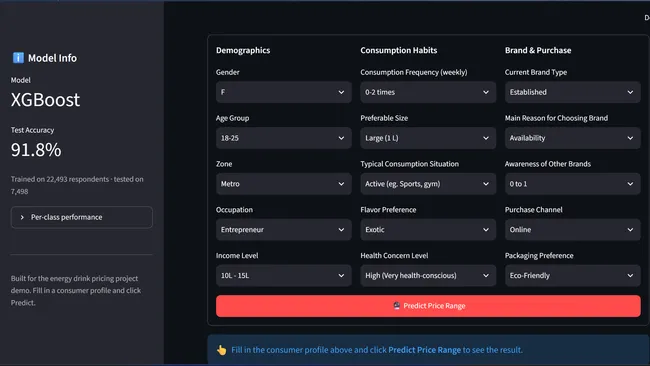The width and height of the screenshot is (650, 366).
Task: Open the Main Reason dropdown showing Availability
Action: (572, 138)
